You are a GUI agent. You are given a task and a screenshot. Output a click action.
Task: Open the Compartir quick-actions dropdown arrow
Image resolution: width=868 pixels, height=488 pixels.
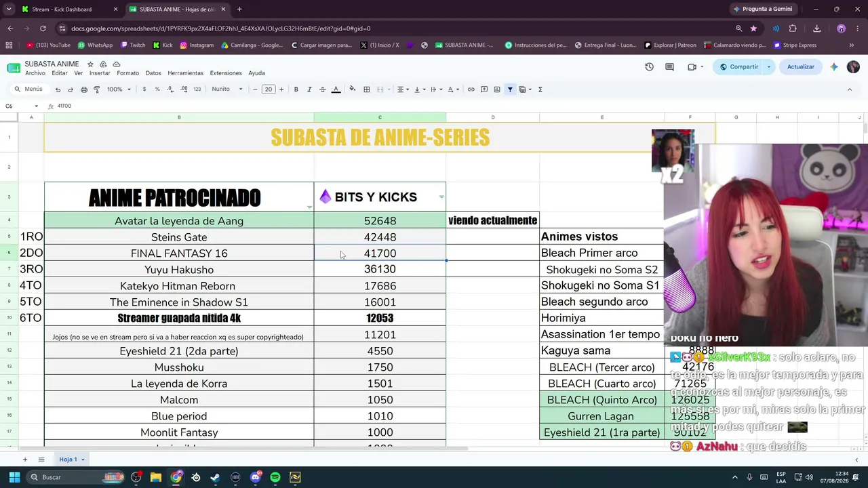[x=769, y=67]
